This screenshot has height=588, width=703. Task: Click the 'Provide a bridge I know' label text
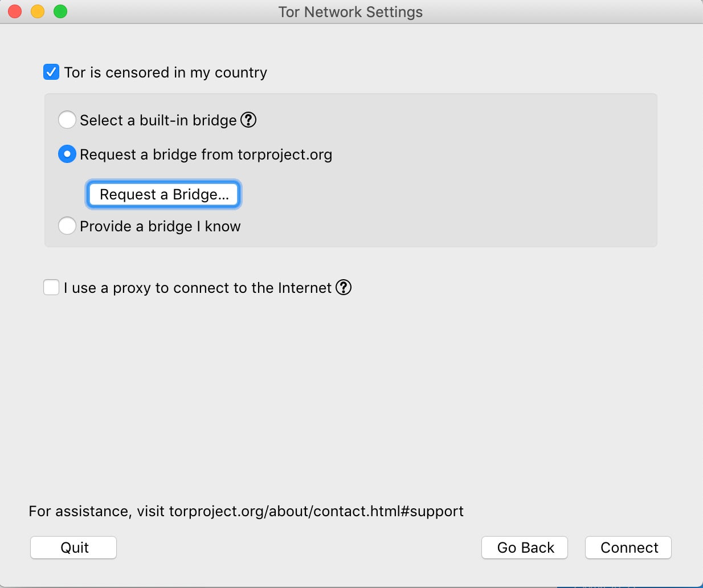[160, 226]
